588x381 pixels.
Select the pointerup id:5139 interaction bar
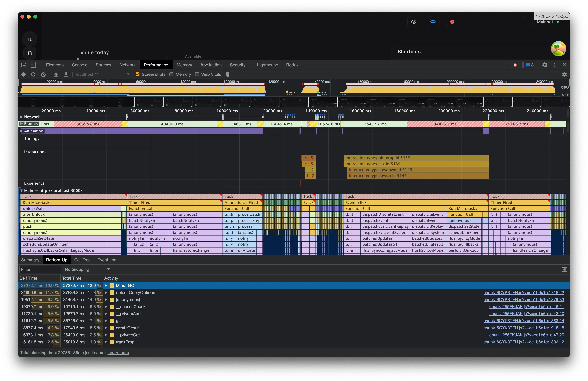tap(416, 158)
